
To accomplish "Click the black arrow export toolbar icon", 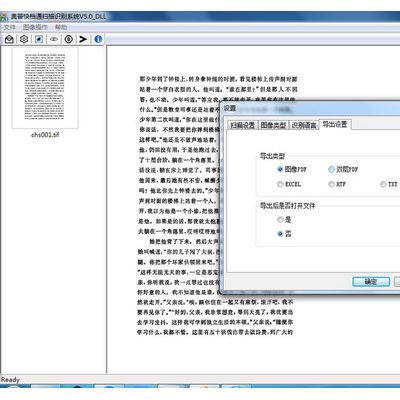I will 83,39.
